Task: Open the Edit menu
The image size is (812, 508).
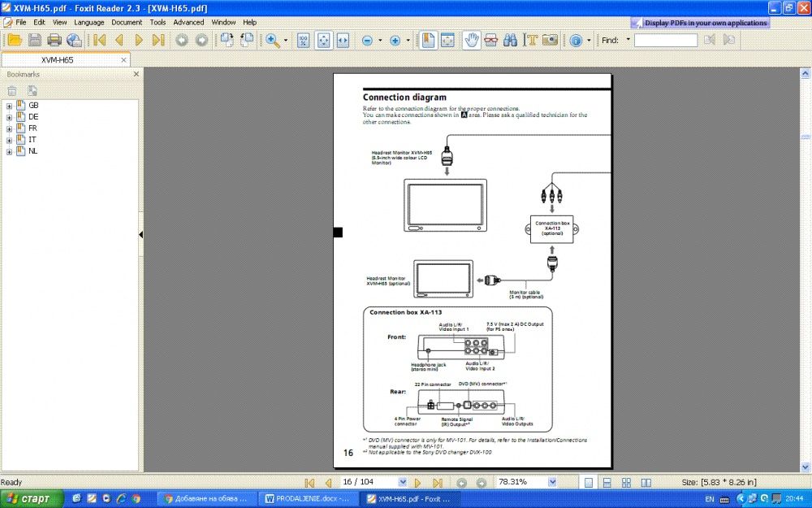Action: click(39, 22)
